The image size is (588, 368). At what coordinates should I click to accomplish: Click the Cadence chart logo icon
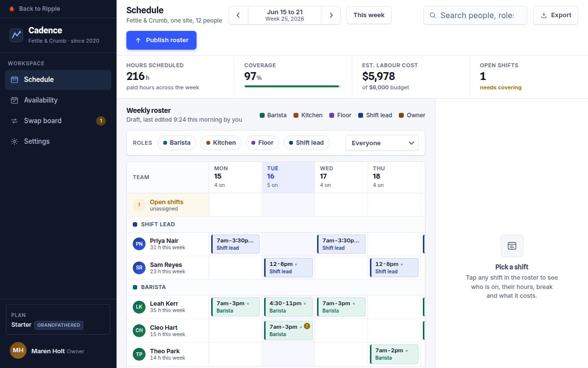click(x=16, y=35)
